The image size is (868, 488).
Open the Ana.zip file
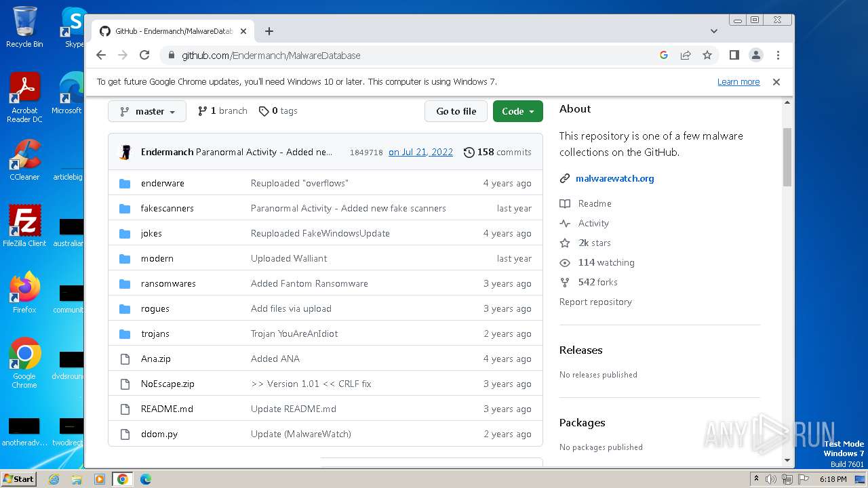point(156,359)
